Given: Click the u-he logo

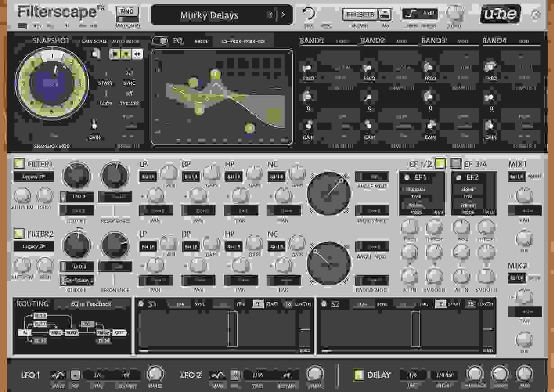Looking at the screenshot, I should [499, 14].
